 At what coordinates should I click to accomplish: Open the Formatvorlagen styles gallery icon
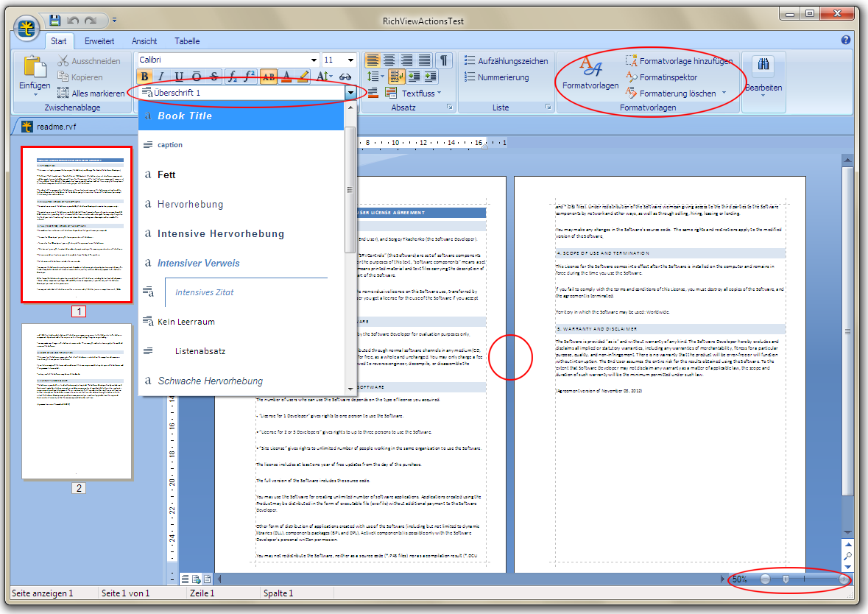pyautogui.click(x=590, y=68)
